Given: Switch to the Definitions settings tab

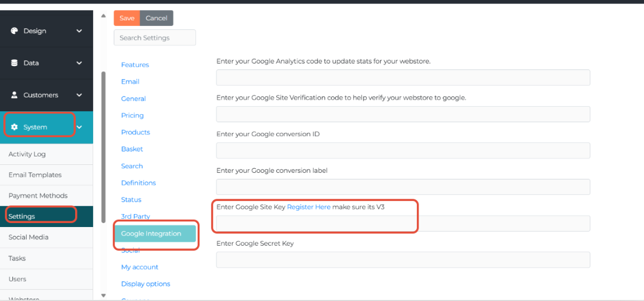Looking at the screenshot, I should pos(138,183).
